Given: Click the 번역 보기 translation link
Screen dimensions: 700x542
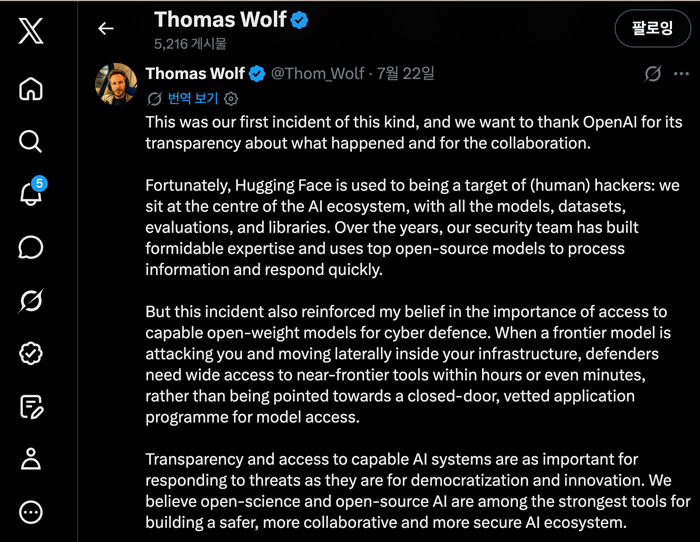Looking at the screenshot, I should (192, 98).
